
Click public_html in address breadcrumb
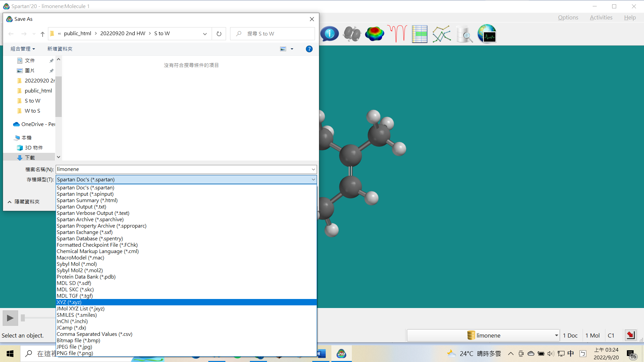pos(77,34)
